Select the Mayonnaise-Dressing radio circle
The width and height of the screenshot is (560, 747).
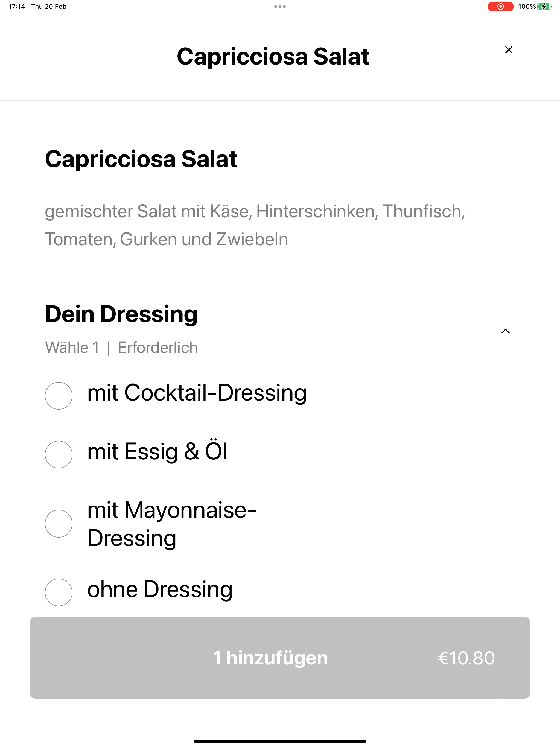[59, 523]
